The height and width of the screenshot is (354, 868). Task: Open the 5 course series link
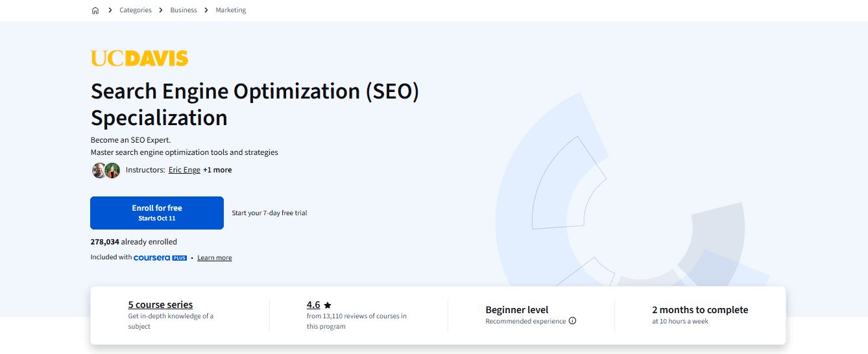point(160,305)
